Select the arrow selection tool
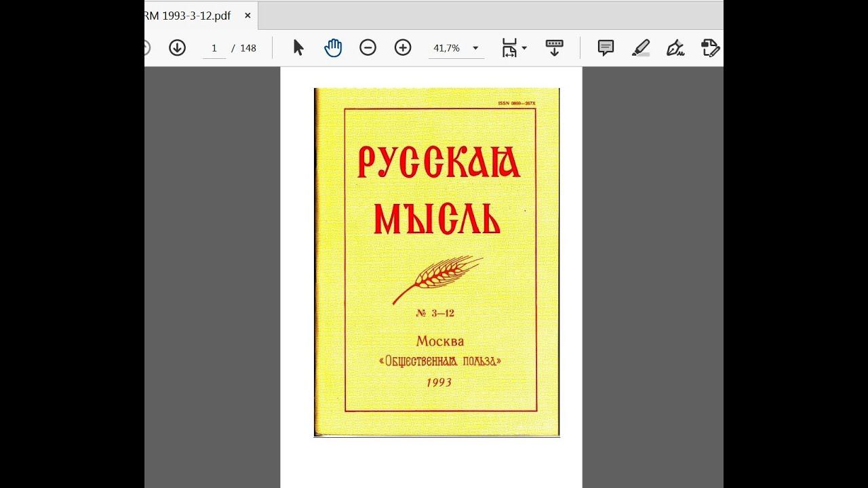This screenshot has width=868, height=488. click(x=298, y=47)
